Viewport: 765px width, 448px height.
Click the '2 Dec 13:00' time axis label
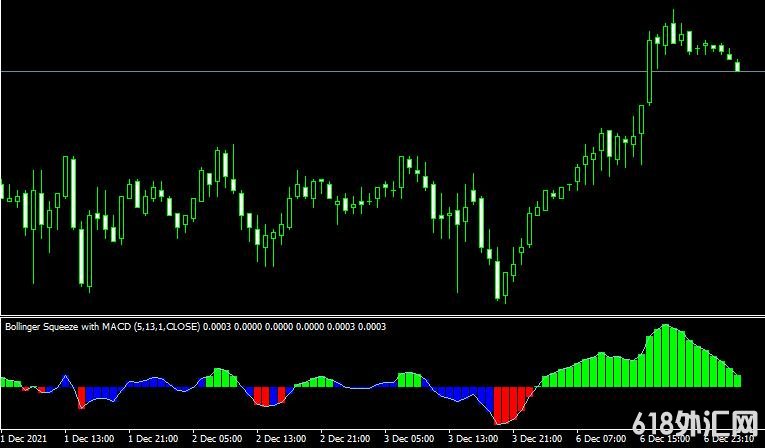tap(281, 438)
